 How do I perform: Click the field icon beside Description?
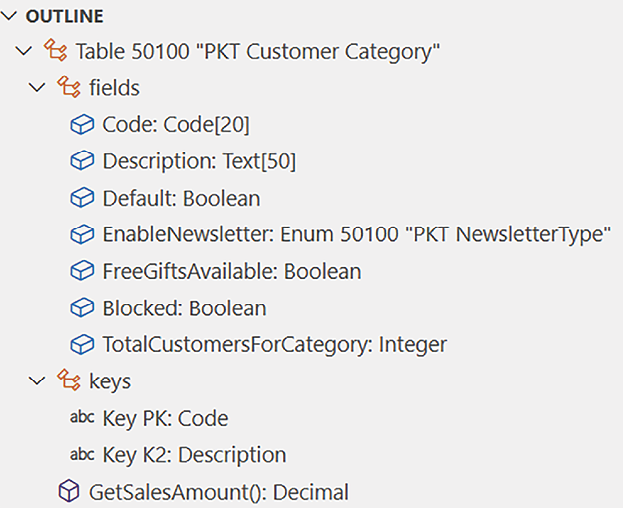tap(82, 161)
